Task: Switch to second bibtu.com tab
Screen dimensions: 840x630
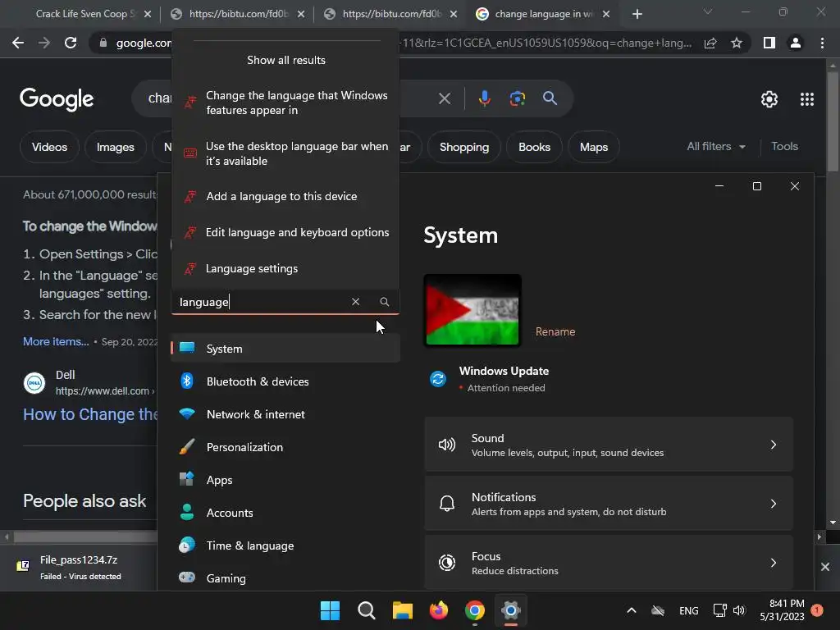Action: 391,14
